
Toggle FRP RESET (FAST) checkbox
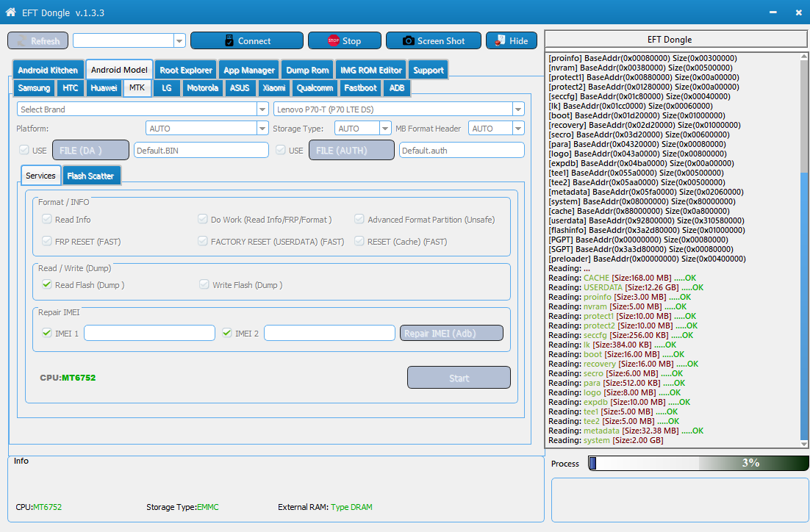pyautogui.click(x=47, y=241)
